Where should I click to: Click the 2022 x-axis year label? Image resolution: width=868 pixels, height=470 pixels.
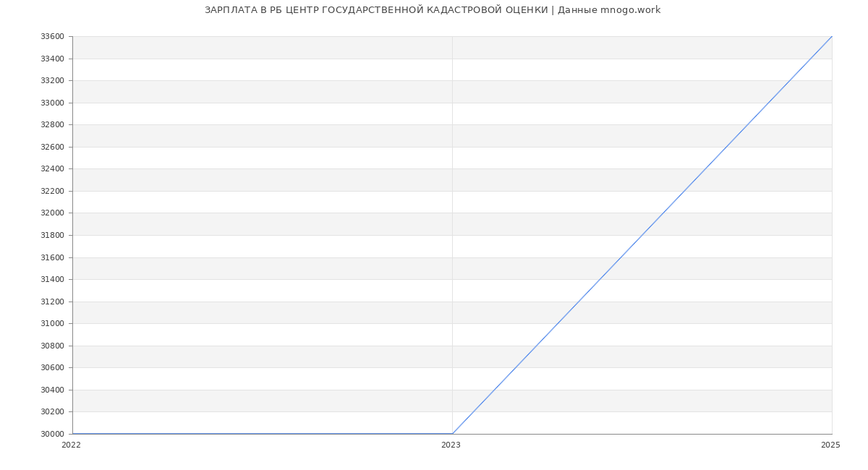pyautogui.click(x=71, y=445)
